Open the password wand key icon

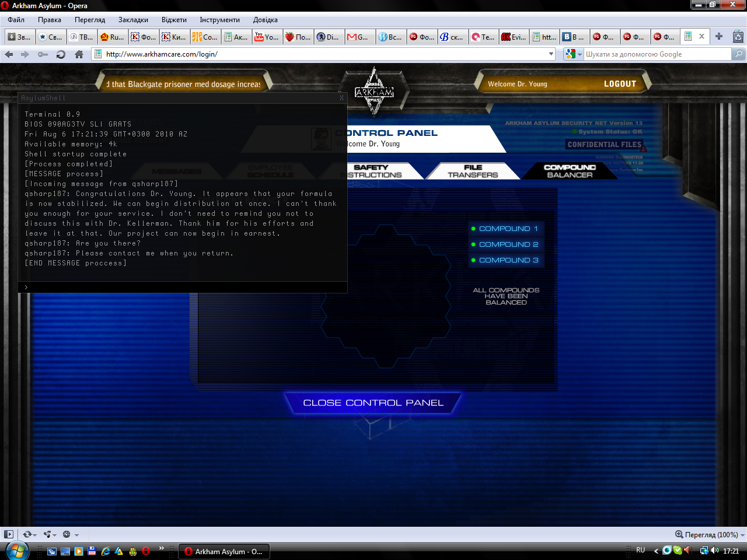coord(43,54)
